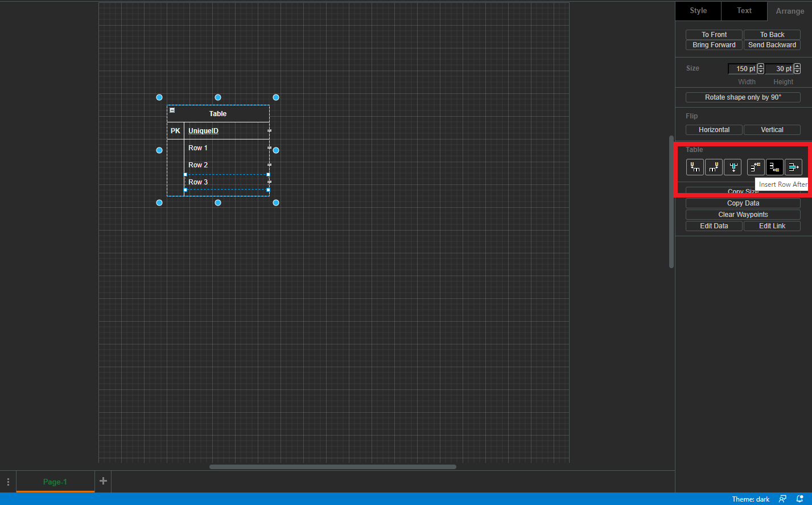Click the Insert Row Before icon
This screenshot has width=812, height=505.
click(x=756, y=167)
